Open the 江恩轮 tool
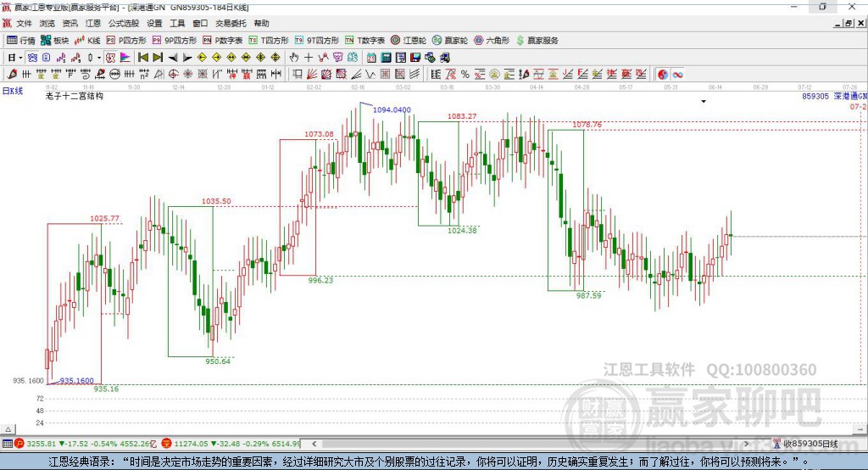 [409, 41]
